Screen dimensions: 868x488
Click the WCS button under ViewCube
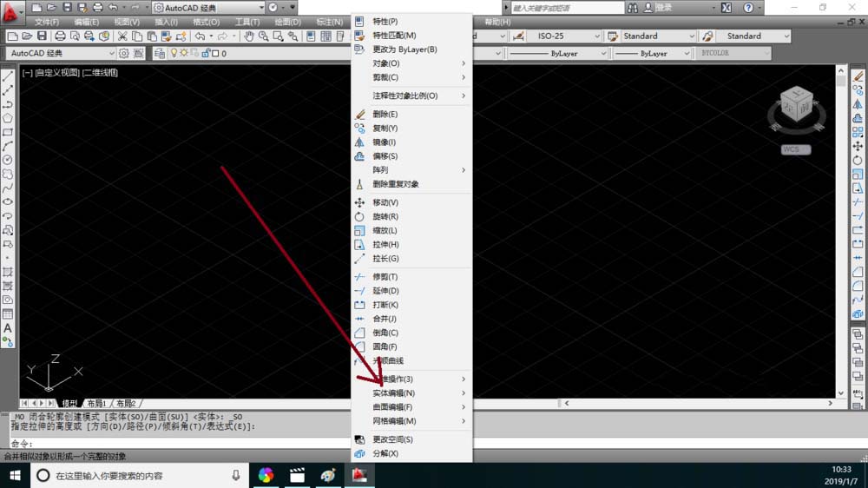795,149
